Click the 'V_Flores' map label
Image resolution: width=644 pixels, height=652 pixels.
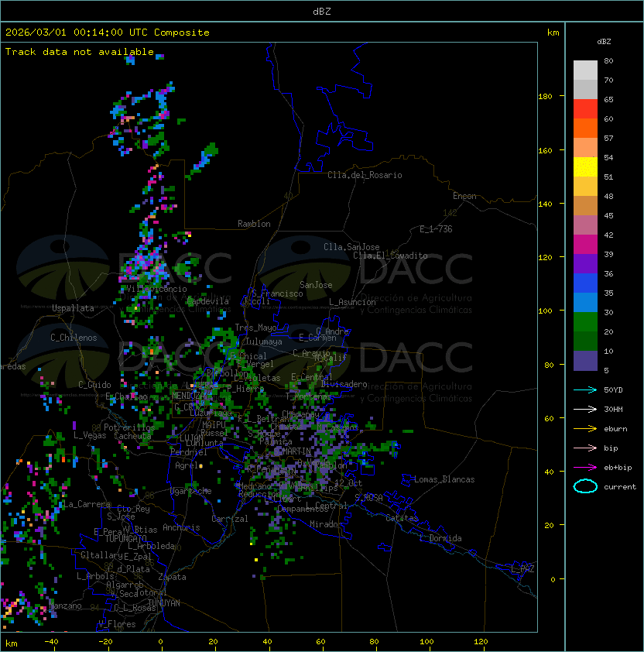[x=117, y=624]
